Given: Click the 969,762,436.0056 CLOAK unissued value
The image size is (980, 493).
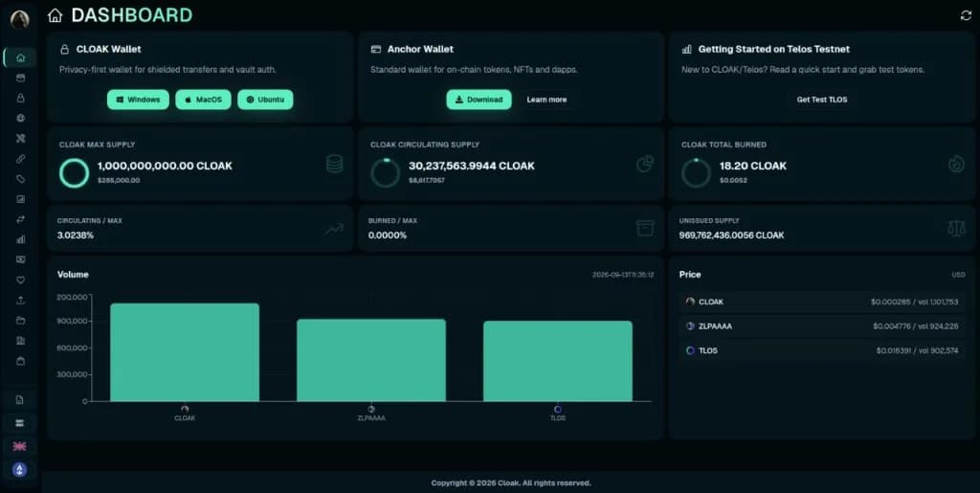Looking at the screenshot, I should pos(732,235).
